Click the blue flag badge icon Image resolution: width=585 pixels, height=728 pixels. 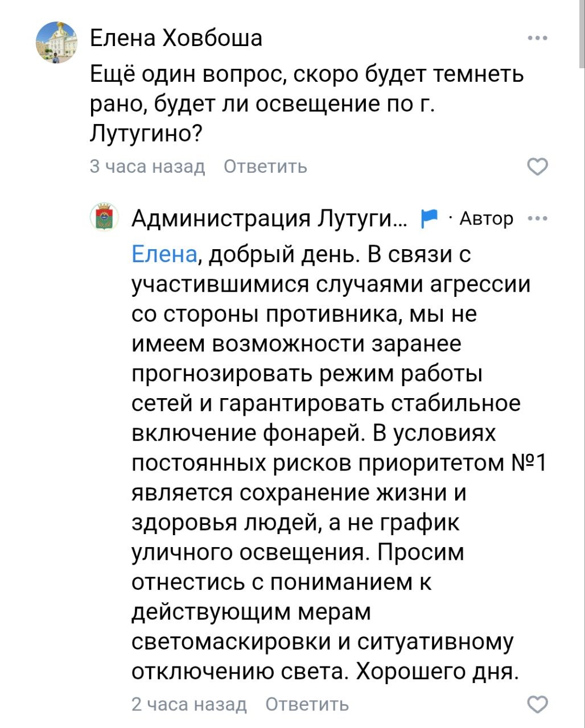429,218
